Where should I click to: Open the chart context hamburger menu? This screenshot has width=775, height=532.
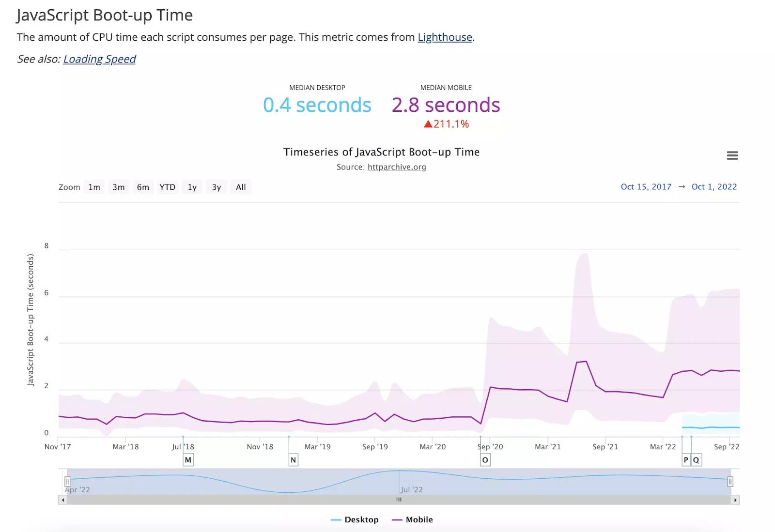pos(732,155)
